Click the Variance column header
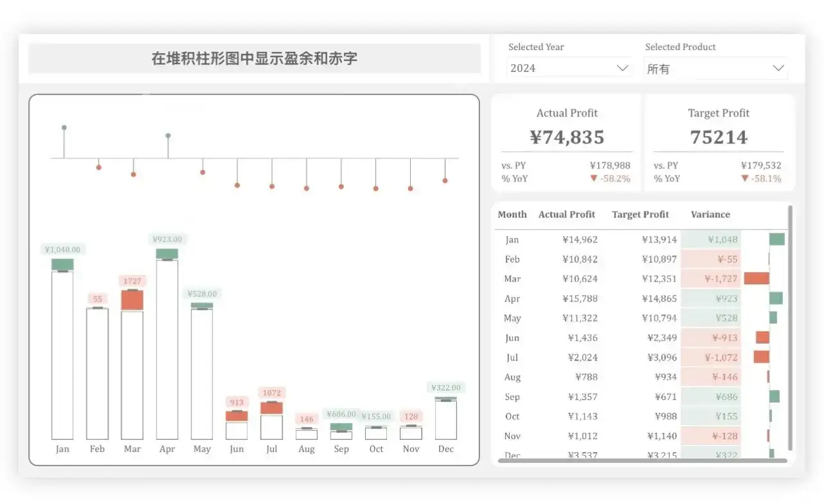Screen dimensions: 824x504 (x=710, y=214)
